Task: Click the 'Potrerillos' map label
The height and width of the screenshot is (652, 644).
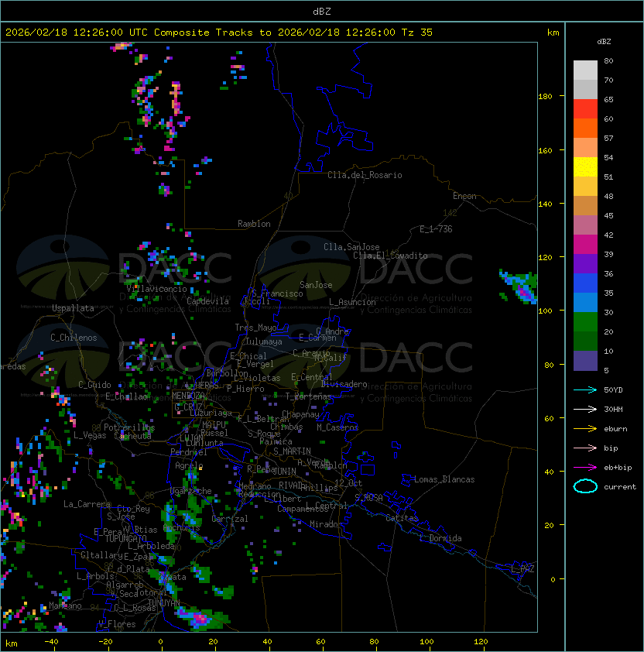Action: (129, 427)
